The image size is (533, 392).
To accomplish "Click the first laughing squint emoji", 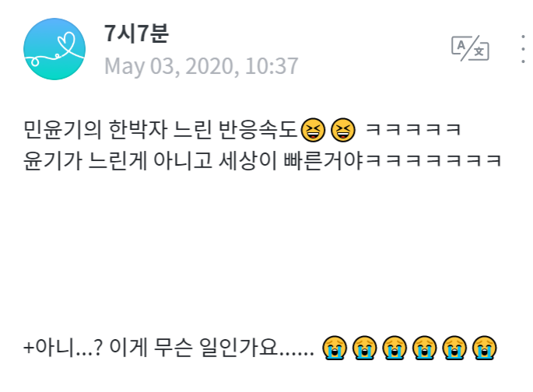I will pos(313,130).
